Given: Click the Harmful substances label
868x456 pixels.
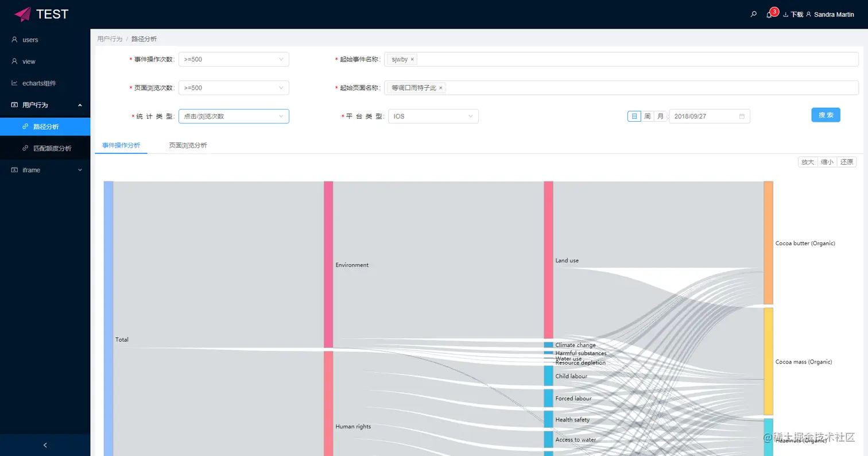Looking at the screenshot, I should 581,353.
